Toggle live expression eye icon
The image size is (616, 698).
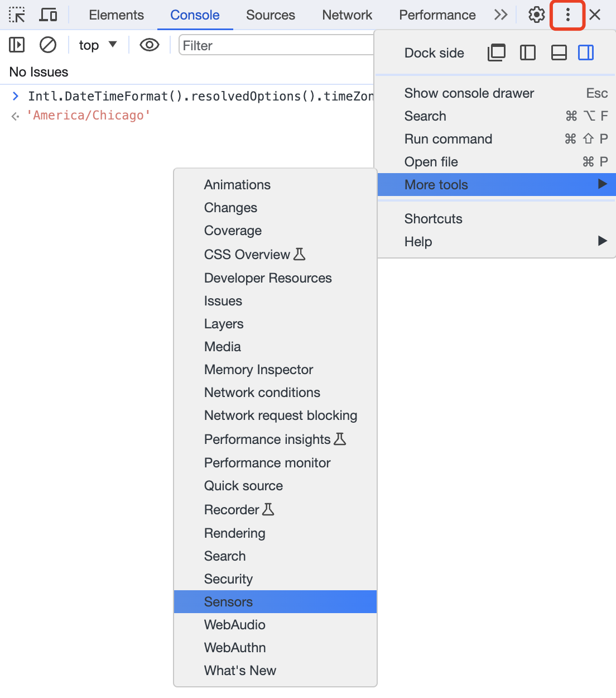click(x=149, y=45)
